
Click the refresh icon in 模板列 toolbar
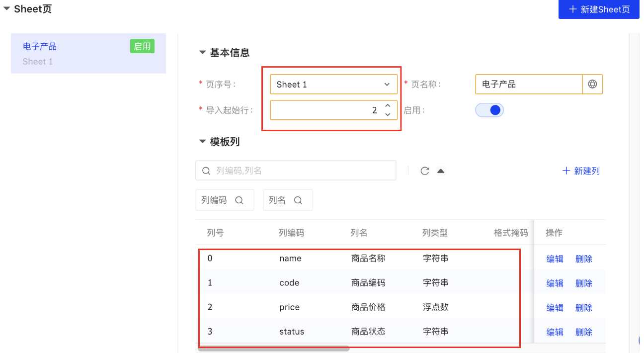(424, 171)
